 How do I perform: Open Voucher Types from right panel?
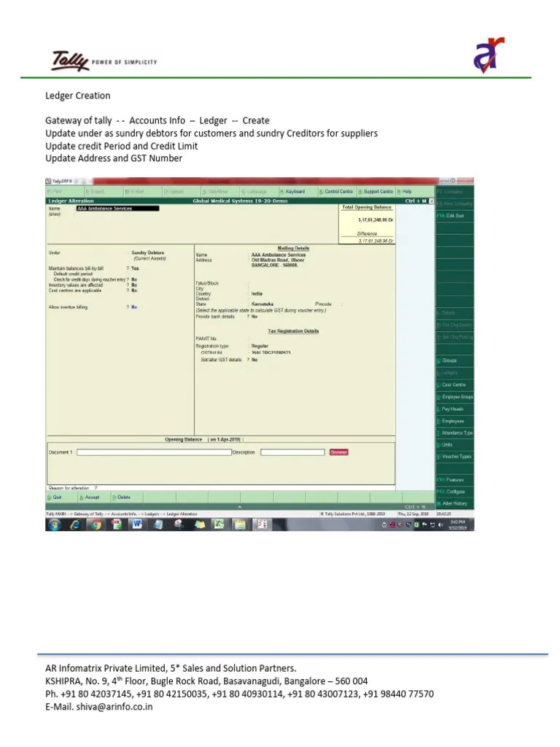[455, 457]
